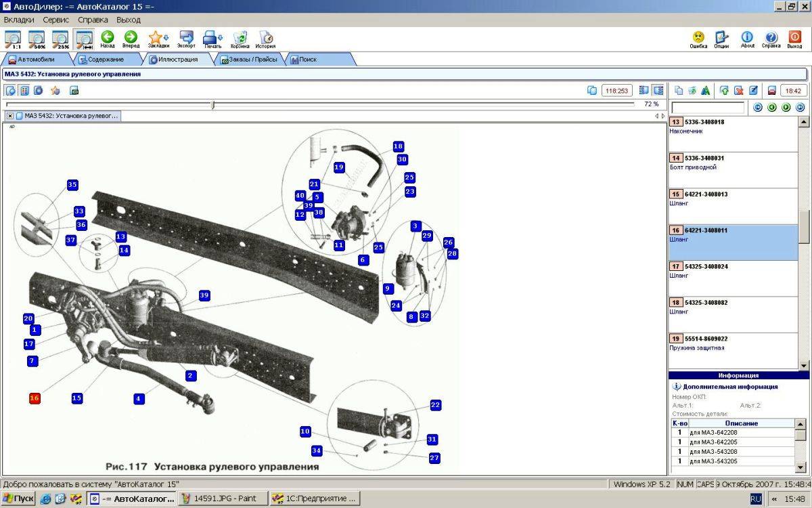The image size is (812, 508).
Task: Click the green order icon in the illustration sub-toolbar
Action: point(74,91)
